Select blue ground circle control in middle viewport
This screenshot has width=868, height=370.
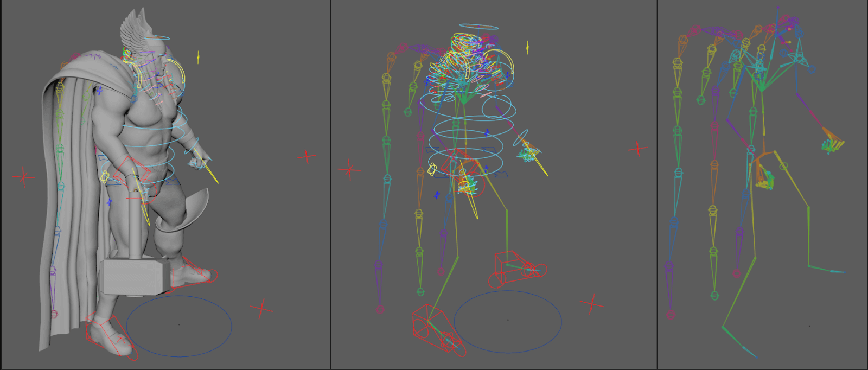508,321
